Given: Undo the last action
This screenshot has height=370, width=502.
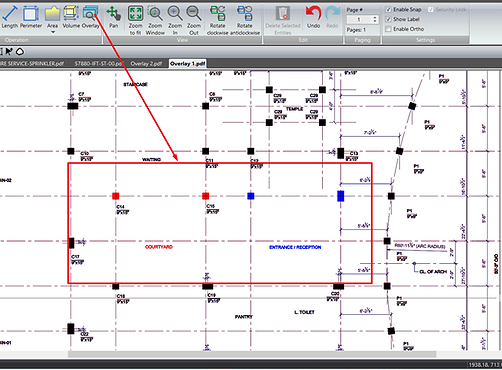Looking at the screenshot, I should point(313,17).
